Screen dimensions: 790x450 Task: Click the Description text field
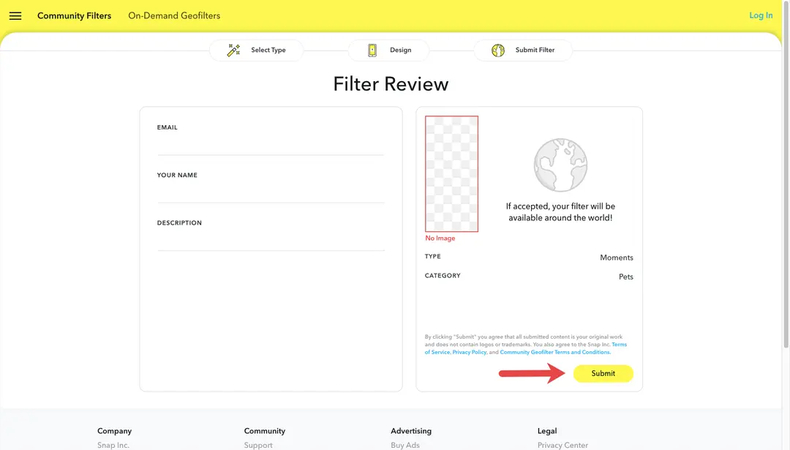[x=270, y=240]
